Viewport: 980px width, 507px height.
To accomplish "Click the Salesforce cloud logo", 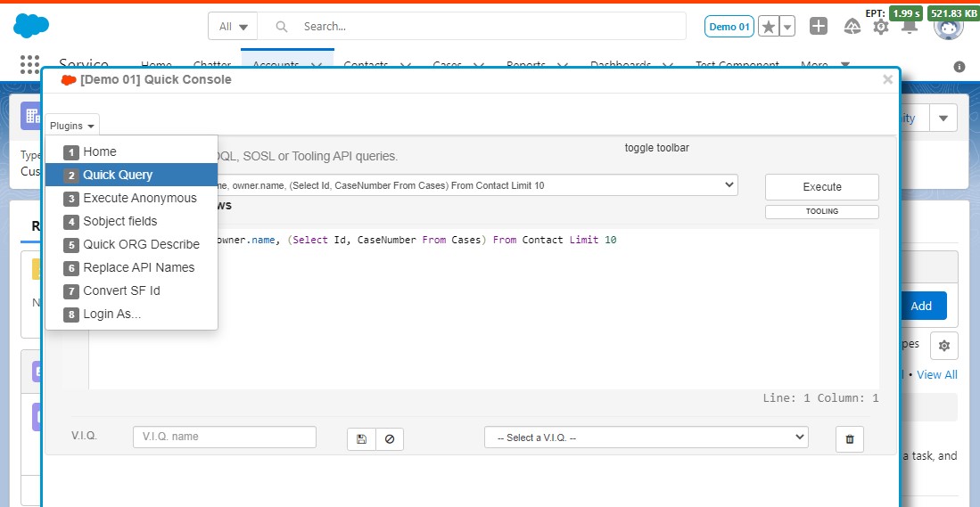I will tap(31, 26).
